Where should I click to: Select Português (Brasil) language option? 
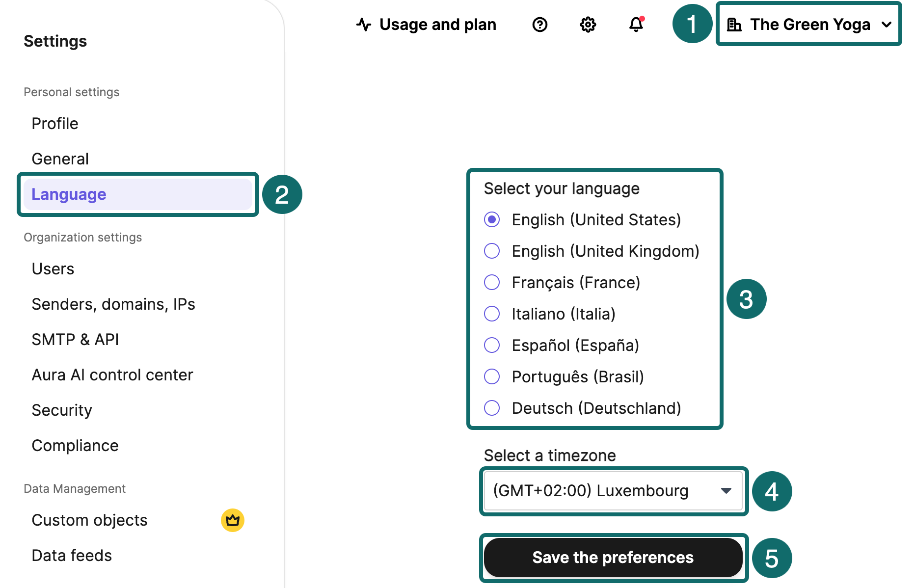click(492, 377)
